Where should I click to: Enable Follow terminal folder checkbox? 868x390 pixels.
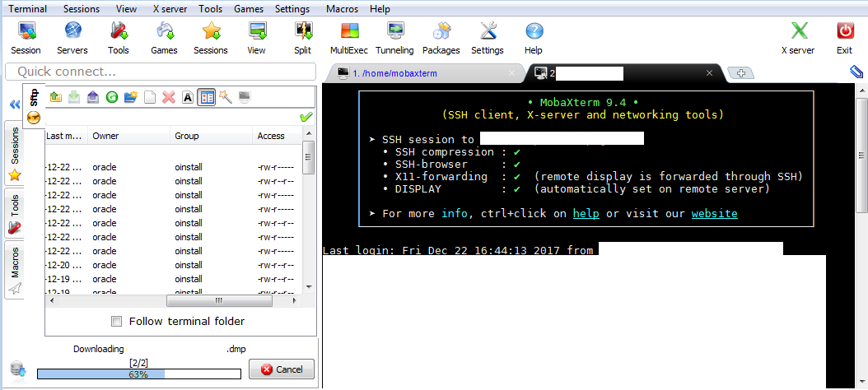117,322
